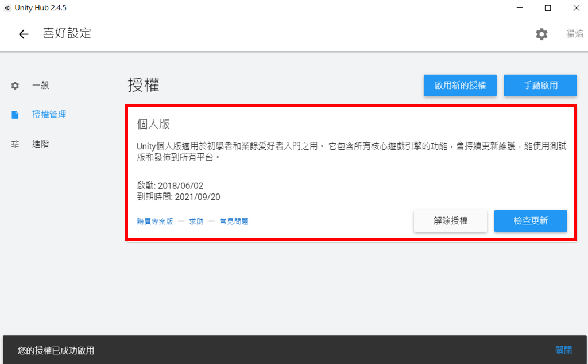Click the 貓焰 account name
The height and width of the screenshot is (364, 588).
click(574, 34)
